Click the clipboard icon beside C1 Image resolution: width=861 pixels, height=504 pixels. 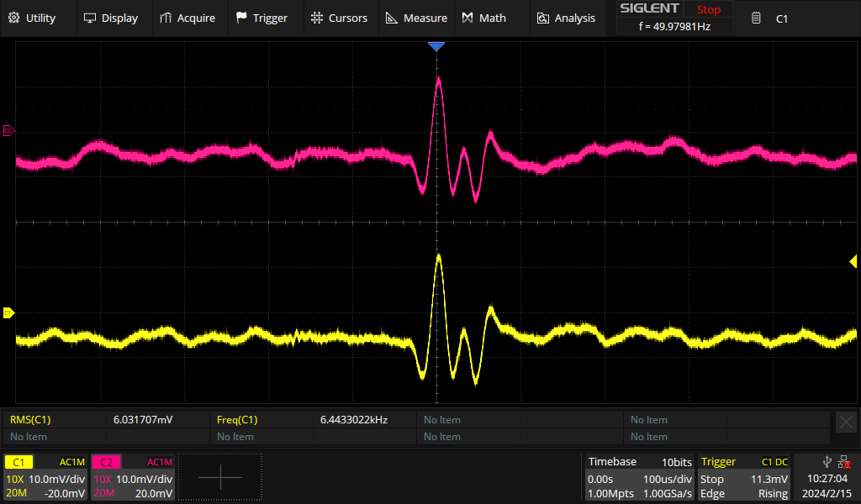756,18
